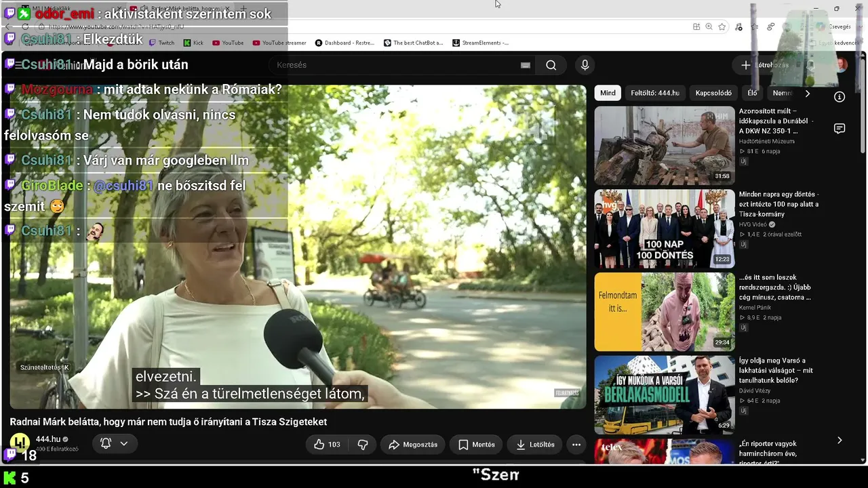The image size is (868, 488).
Task: Open the Twitch bookmark
Action: (161, 43)
